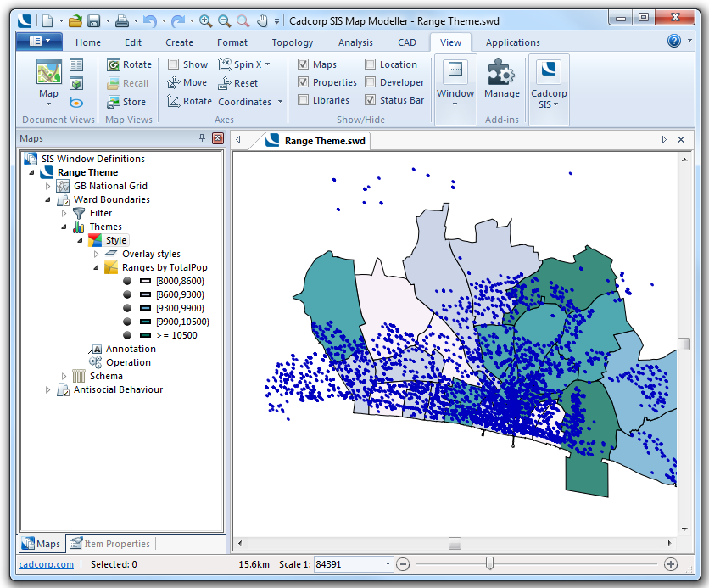Switch to the Analysis ribbon tab
Screen dimensions: 709x588
355,42
